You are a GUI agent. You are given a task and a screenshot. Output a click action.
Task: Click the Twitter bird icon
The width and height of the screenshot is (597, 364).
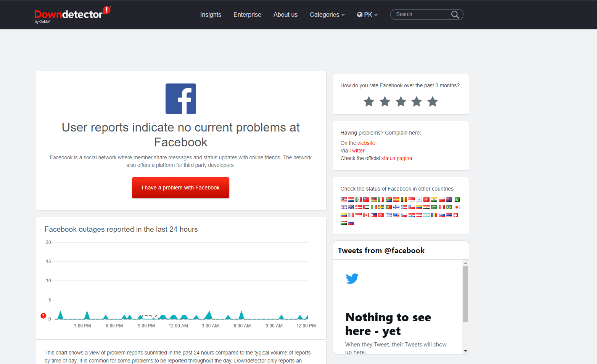(352, 279)
